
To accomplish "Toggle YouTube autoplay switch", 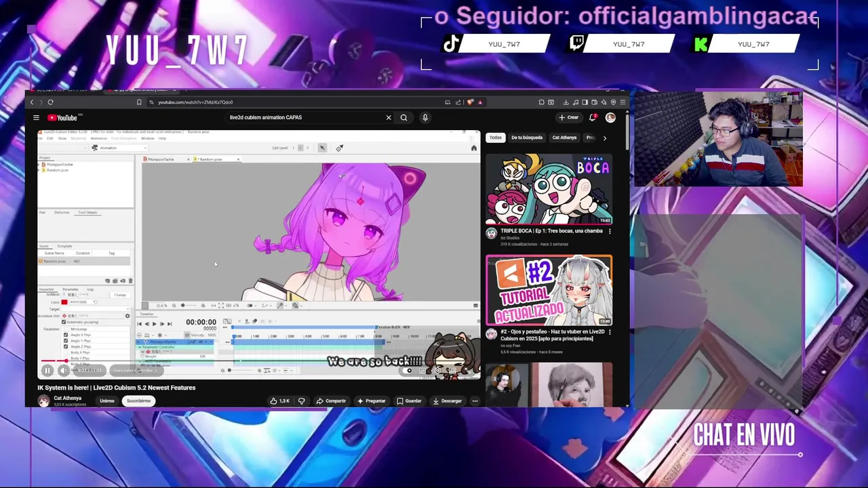I will [409, 370].
